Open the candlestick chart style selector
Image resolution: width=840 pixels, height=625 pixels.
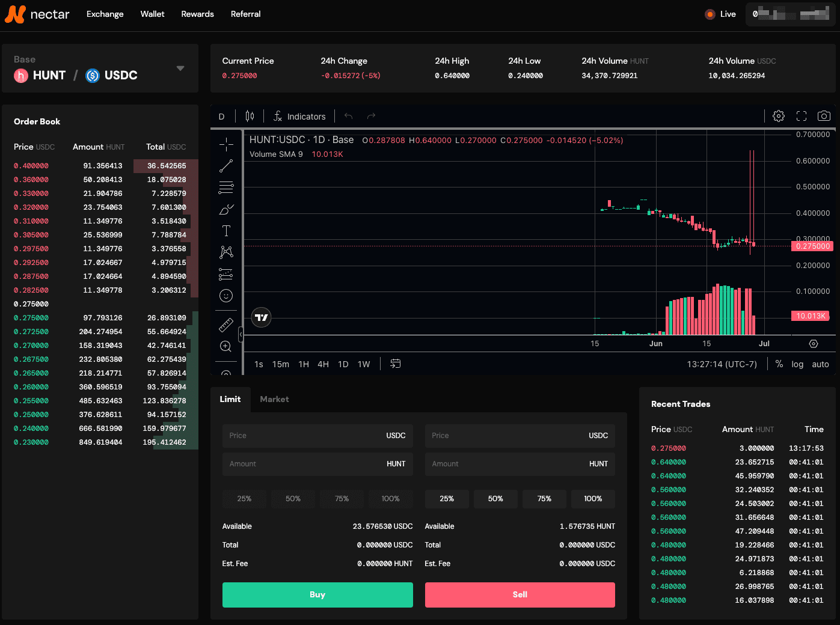pos(250,116)
